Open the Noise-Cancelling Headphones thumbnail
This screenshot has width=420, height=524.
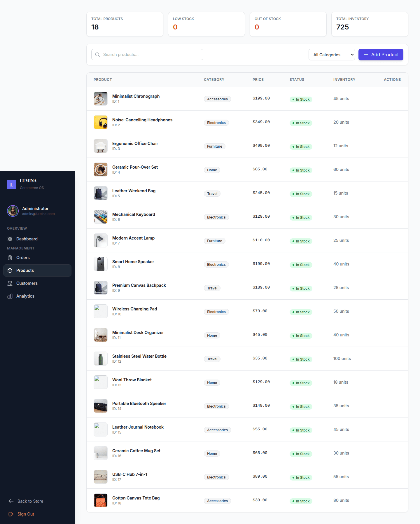(x=101, y=122)
